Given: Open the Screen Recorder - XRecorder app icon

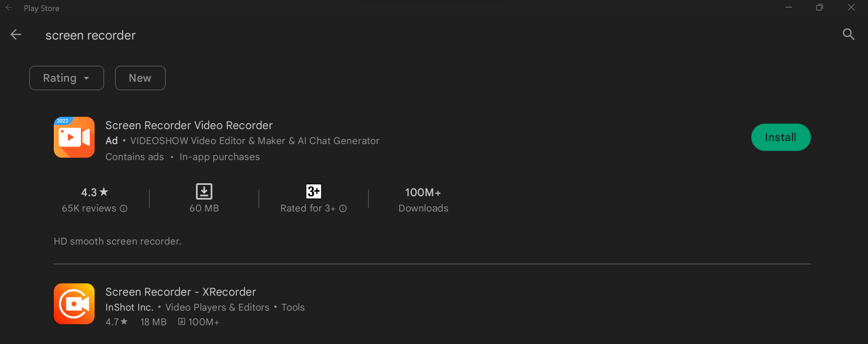Looking at the screenshot, I should [74, 303].
